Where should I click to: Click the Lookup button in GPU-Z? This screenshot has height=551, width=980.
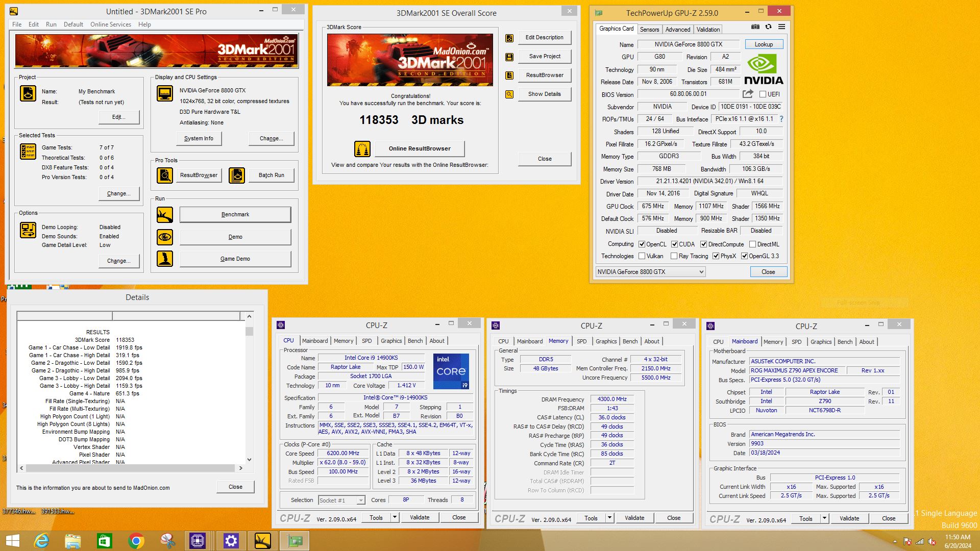764,44
